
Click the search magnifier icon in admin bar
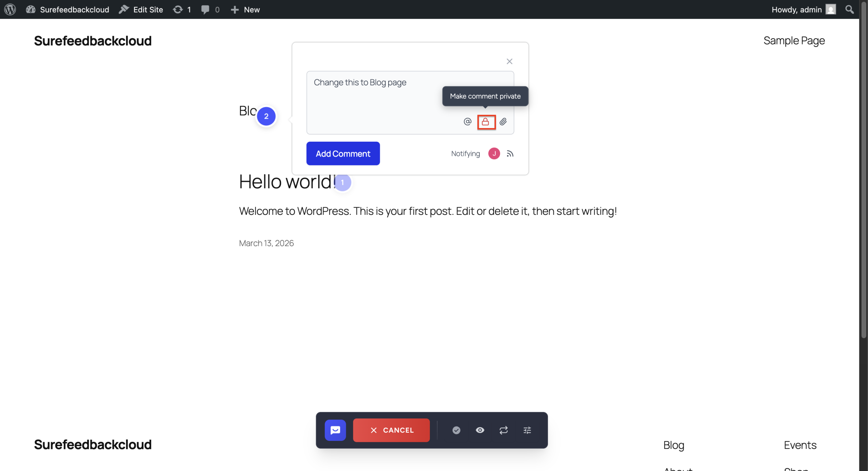849,9
